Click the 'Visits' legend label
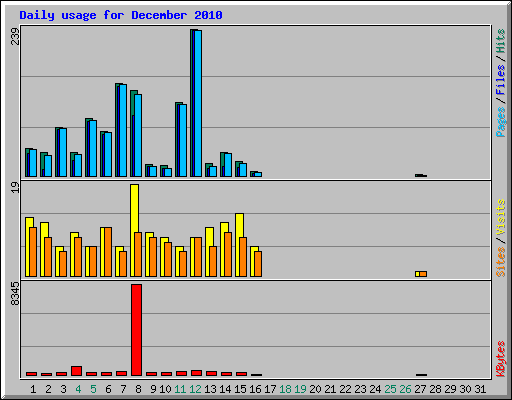Viewport: 512px width, 400px height. tap(500, 217)
